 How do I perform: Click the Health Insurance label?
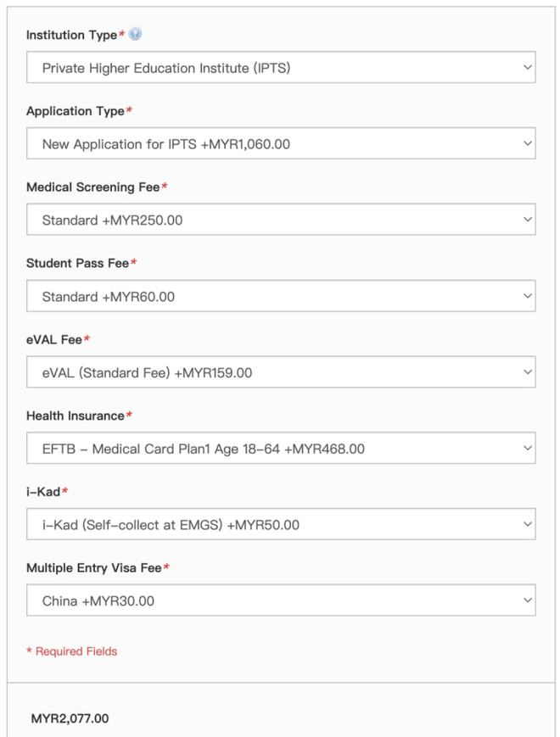click(75, 416)
